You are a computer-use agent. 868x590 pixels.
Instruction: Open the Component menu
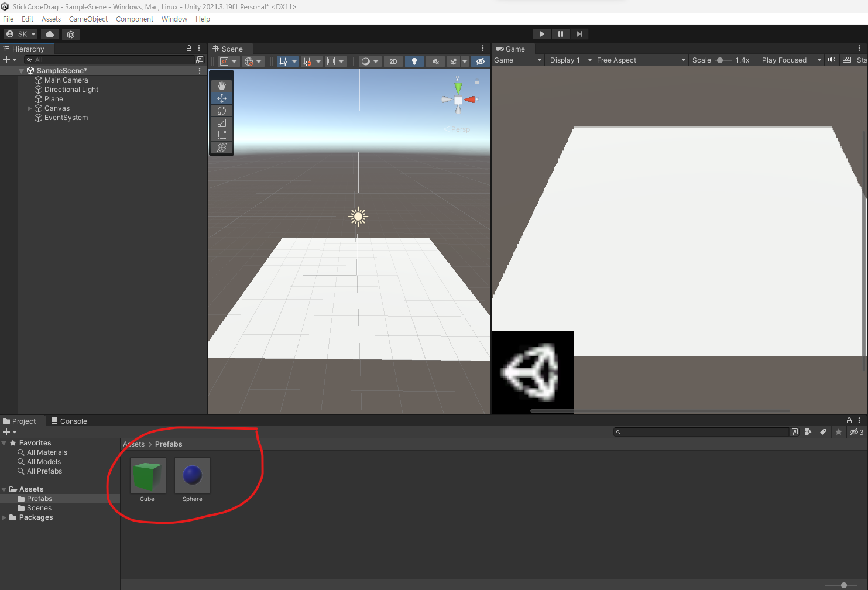pos(135,19)
